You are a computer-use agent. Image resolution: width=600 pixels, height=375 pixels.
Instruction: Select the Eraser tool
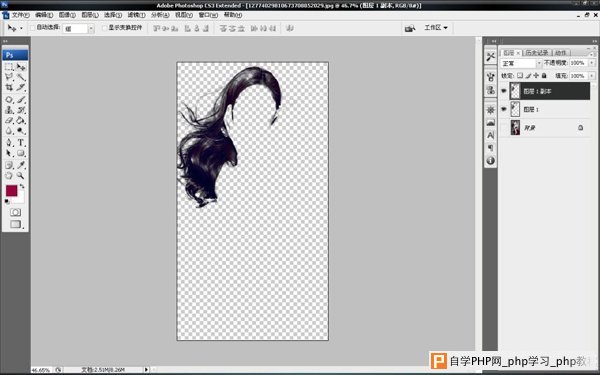[x=9, y=121]
